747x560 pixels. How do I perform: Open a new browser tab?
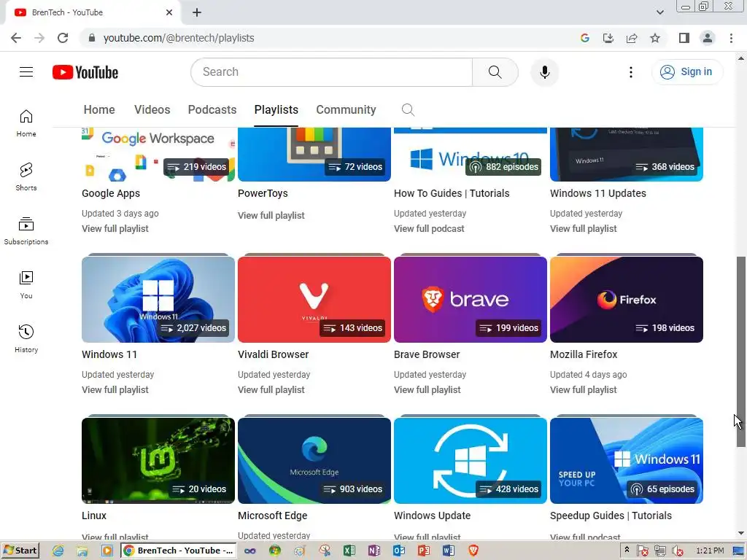pos(197,12)
